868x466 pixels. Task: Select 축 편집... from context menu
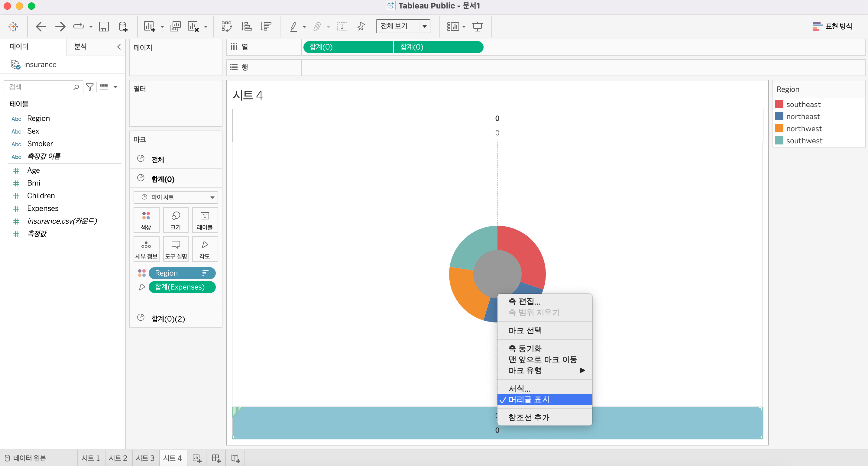tap(524, 301)
